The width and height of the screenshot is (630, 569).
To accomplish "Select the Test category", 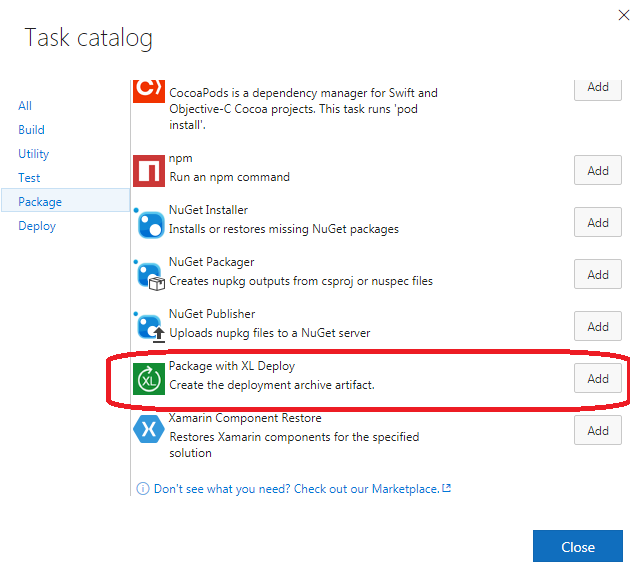I will 29,178.
